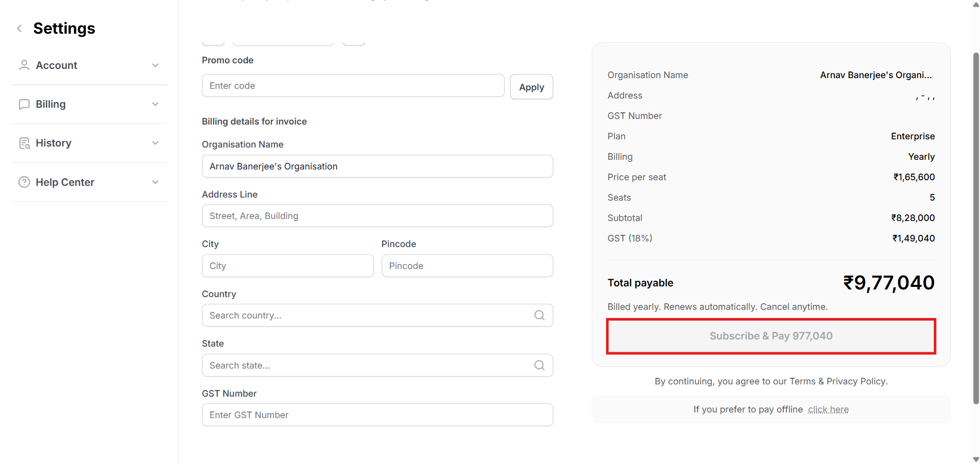Open the Help Center menu item
Viewport: 980px width, 463px height.
(65, 182)
